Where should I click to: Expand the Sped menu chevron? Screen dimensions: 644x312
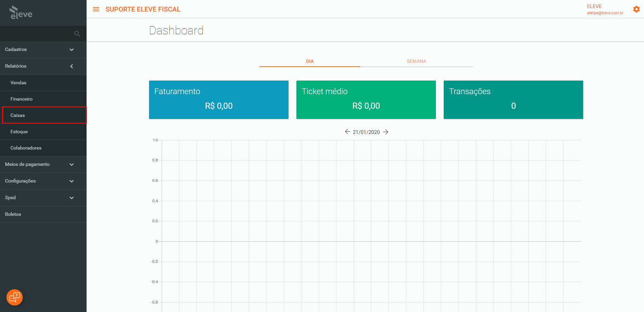pyautogui.click(x=72, y=198)
